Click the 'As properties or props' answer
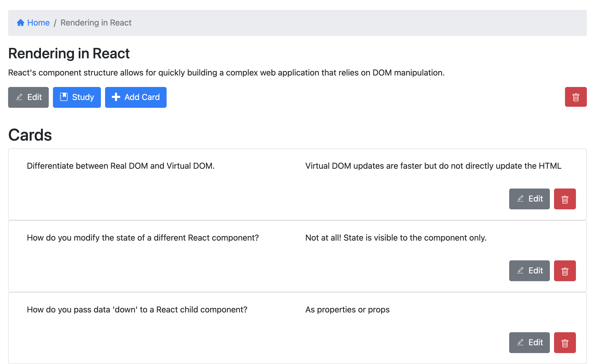Viewport: 596px width, 364px height. click(347, 310)
